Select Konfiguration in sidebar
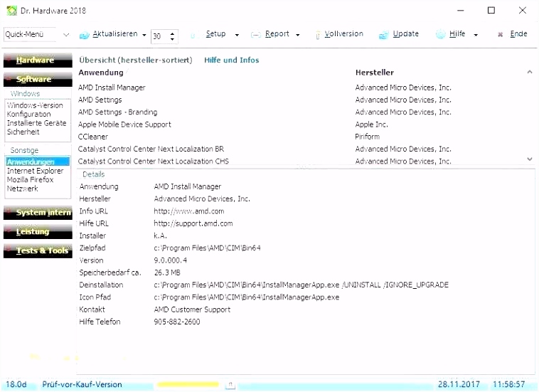Image resolution: width=539 pixels, height=392 pixels. pyautogui.click(x=29, y=114)
